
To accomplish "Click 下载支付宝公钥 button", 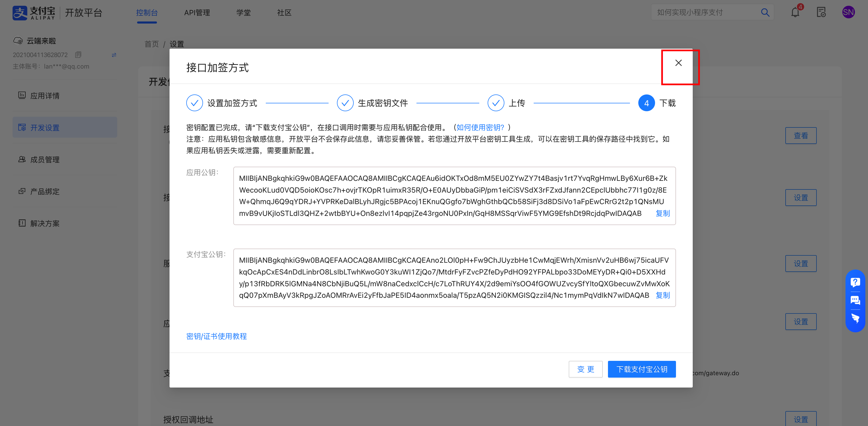I will click(641, 369).
